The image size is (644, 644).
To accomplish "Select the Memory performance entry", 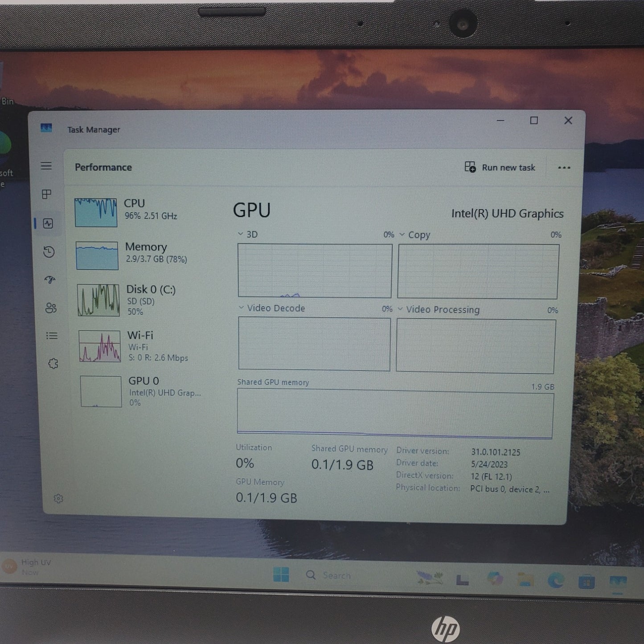I will tap(140, 255).
